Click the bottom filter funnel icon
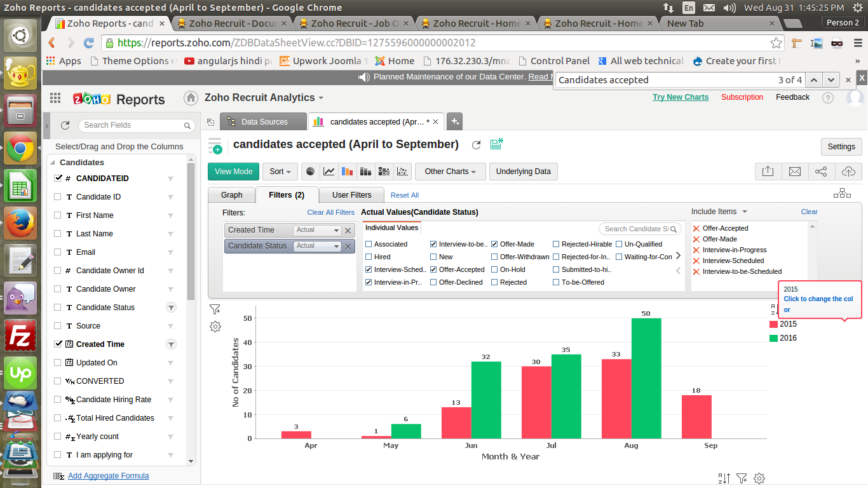868x488 pixels. click(x=742, y=478)
